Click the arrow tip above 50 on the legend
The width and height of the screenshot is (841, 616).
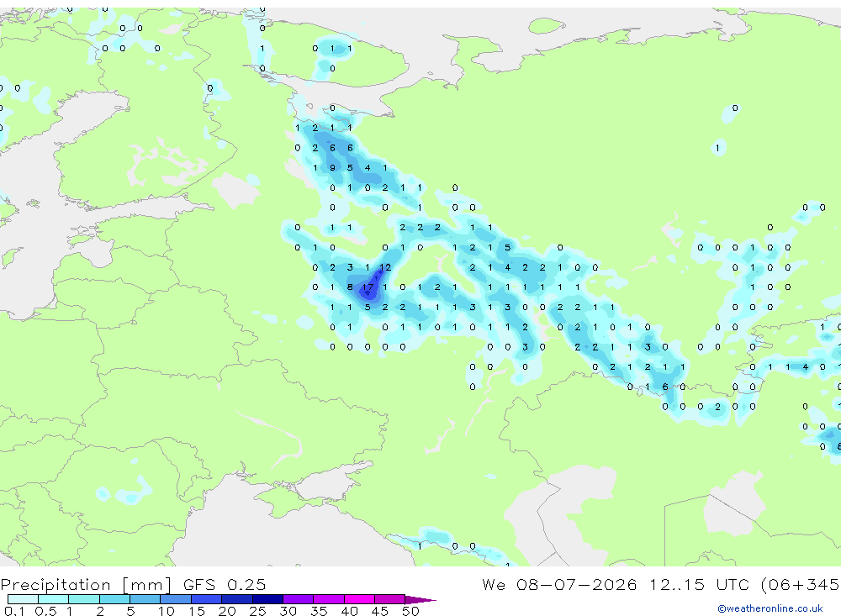(421, 600)
